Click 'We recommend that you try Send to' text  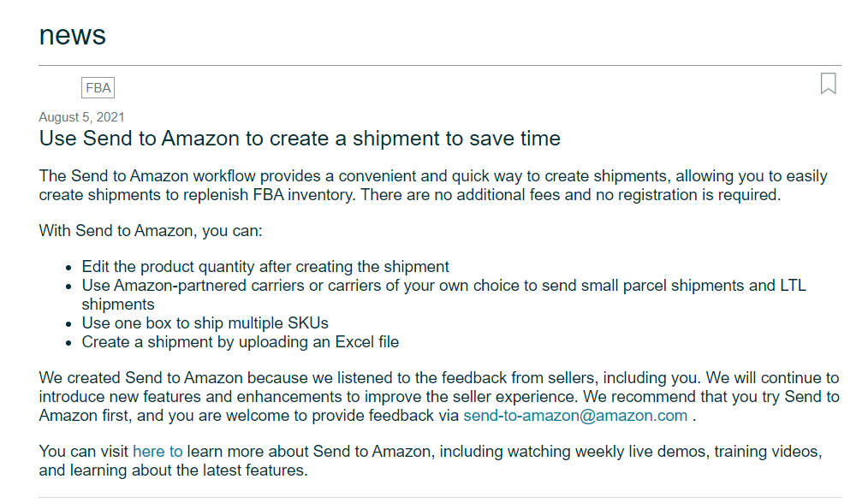point(711,397)
